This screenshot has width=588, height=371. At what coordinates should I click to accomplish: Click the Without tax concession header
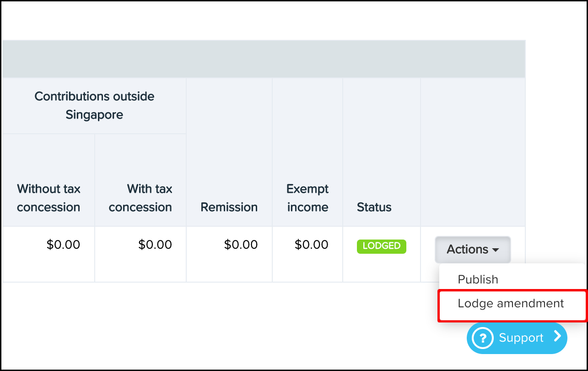pyautogui.click(x=49, y=198)
